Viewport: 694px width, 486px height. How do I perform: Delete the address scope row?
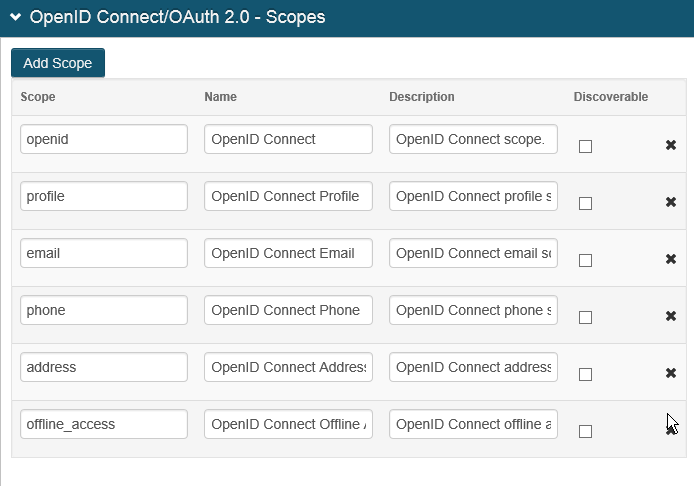point(671,373)
